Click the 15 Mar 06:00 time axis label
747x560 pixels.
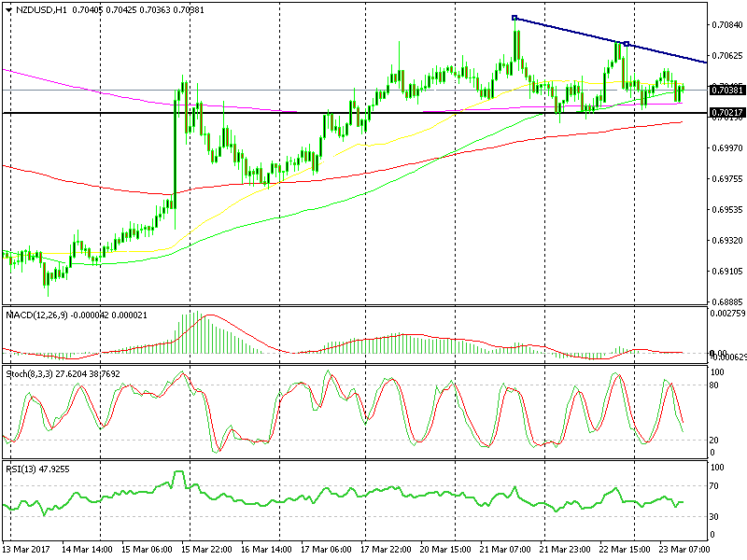(x=147, y=549)
